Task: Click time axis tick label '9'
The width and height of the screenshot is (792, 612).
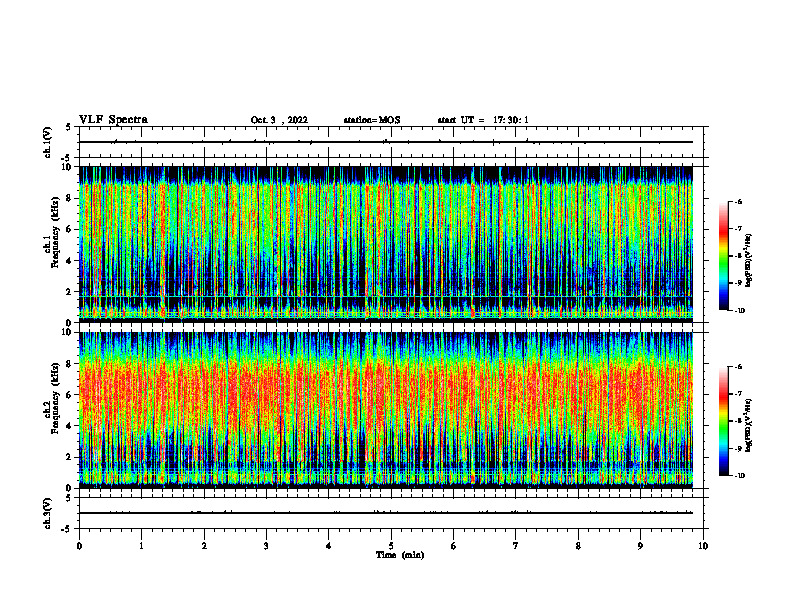Action: click(640, 546)
